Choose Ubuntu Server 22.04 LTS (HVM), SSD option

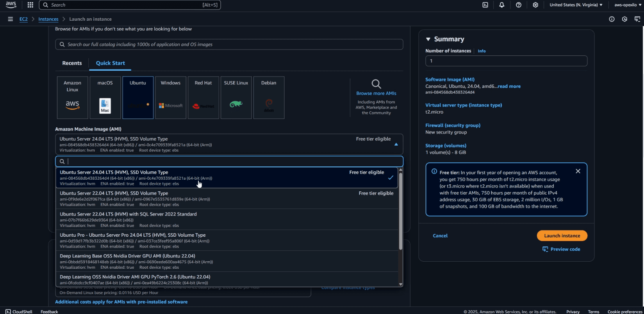click(227, 199)
